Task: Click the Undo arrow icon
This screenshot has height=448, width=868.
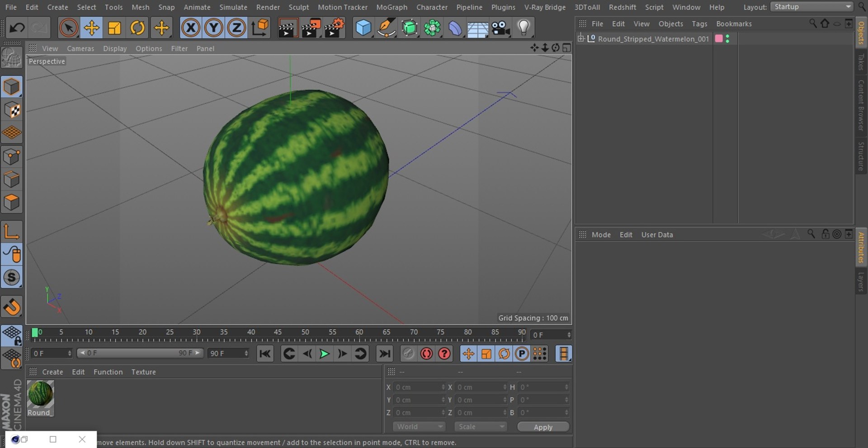Action: [x=17, y=28]
